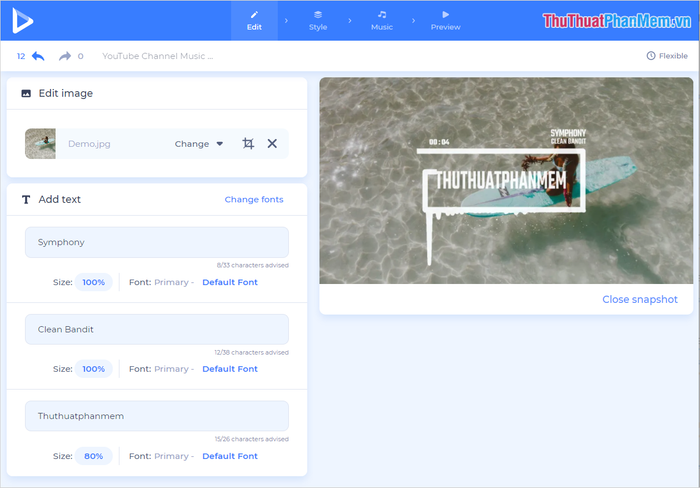
Task: Switch to the Style step
Action: [x=318, y=21]
